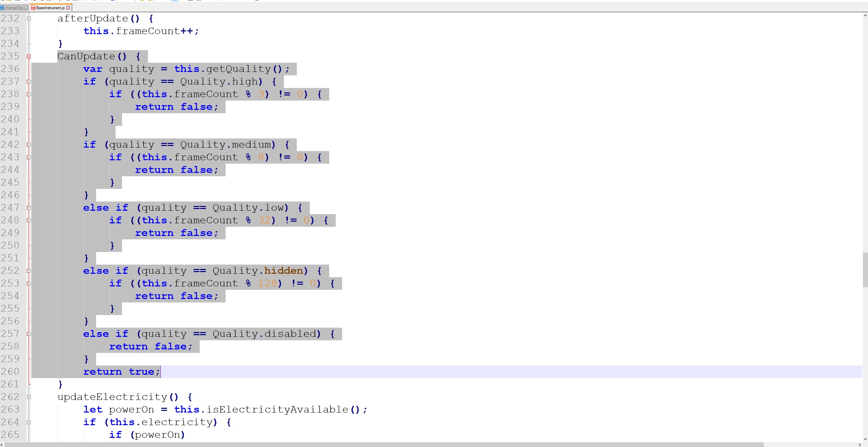
Task: Click the CanUpdate method name
Action: tap(86, 56)
